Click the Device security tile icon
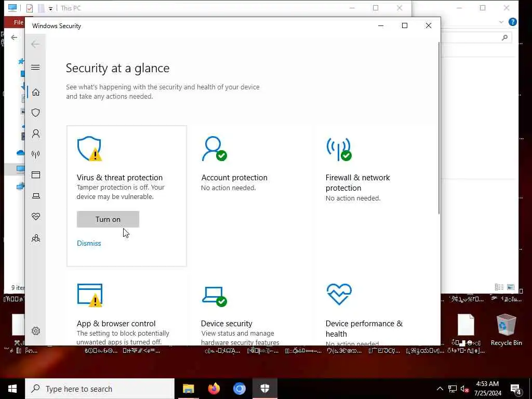Viewport: 532px width, 399px height. coord(215,297)
